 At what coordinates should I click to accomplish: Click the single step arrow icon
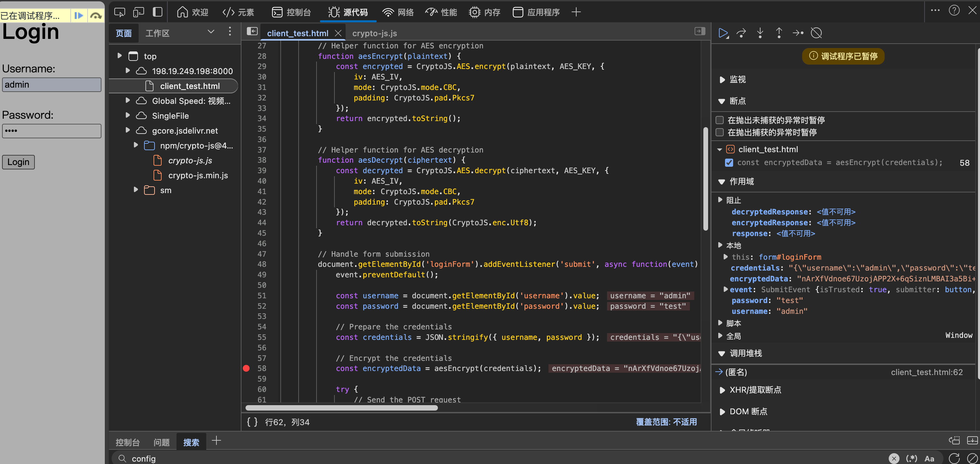pos(798,33)
